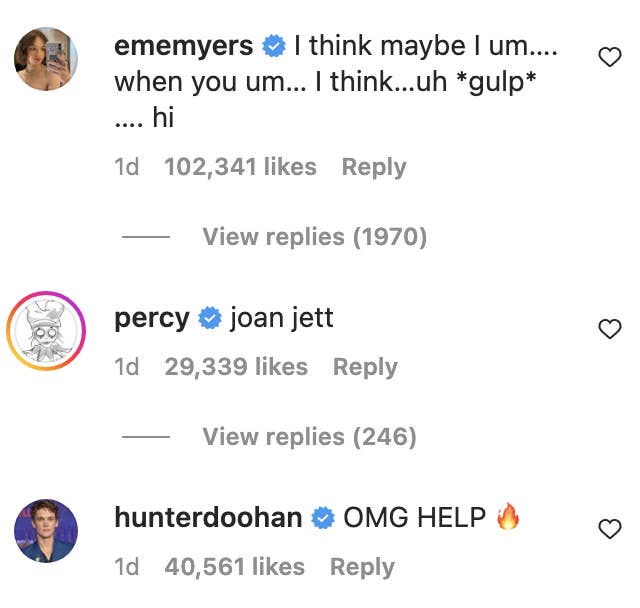Open the ememyers username link
This screenshot has height=608, width=640.
click(185, 46)
